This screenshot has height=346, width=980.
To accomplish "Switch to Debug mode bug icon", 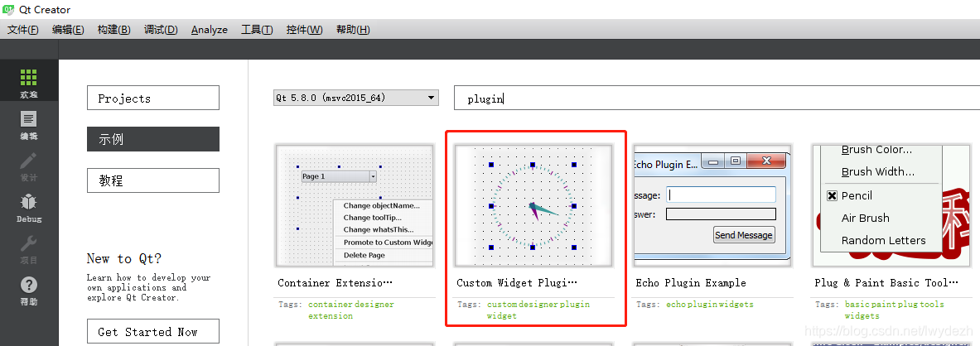I will pos(29,202).
